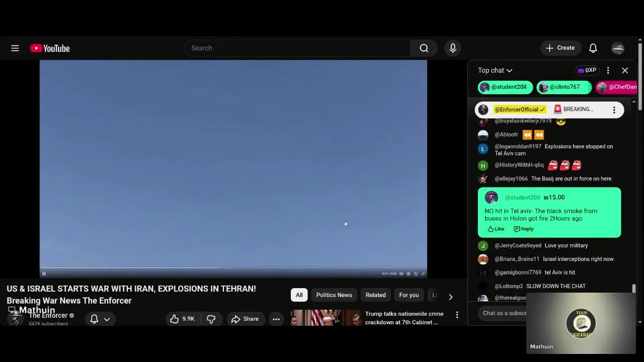
Task: Open pinned EnforcerOfficial message options
Action: [x=614, y=110]
